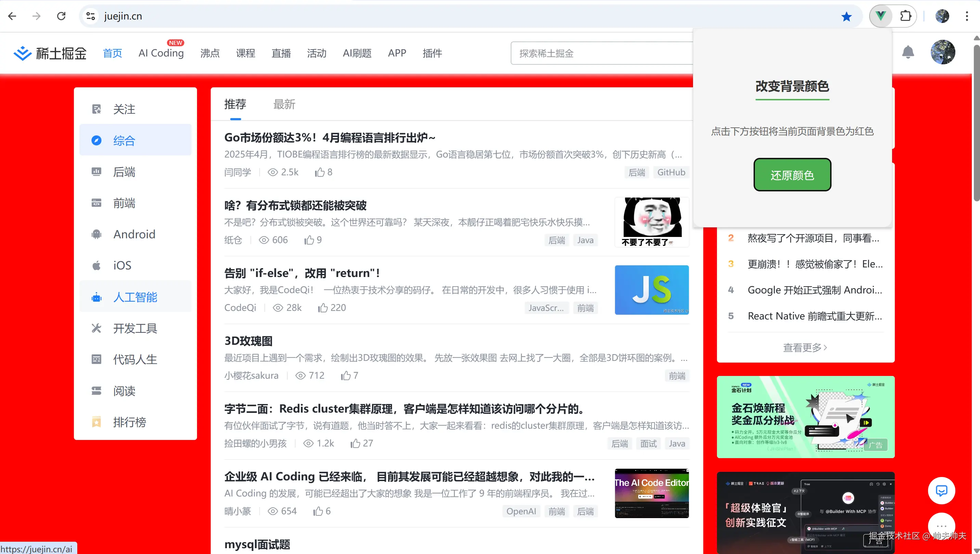Like the Go市场份额 article thumbs-up
This screenshot has height=554, width=980.
[319, 172]
